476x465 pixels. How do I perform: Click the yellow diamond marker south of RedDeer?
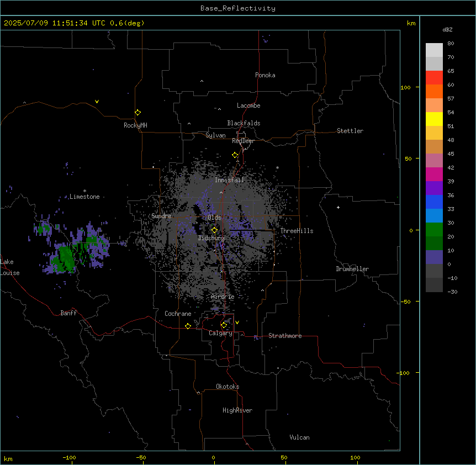point(235,155)
